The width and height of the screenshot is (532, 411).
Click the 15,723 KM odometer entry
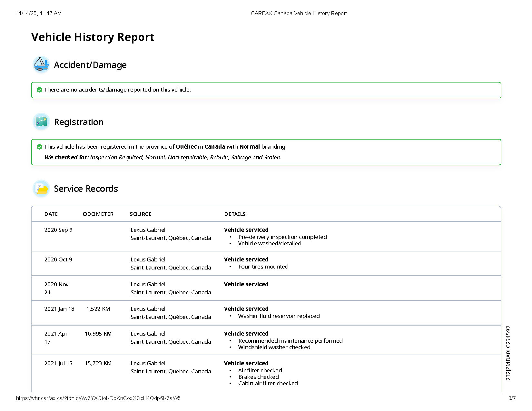[98, 363]
